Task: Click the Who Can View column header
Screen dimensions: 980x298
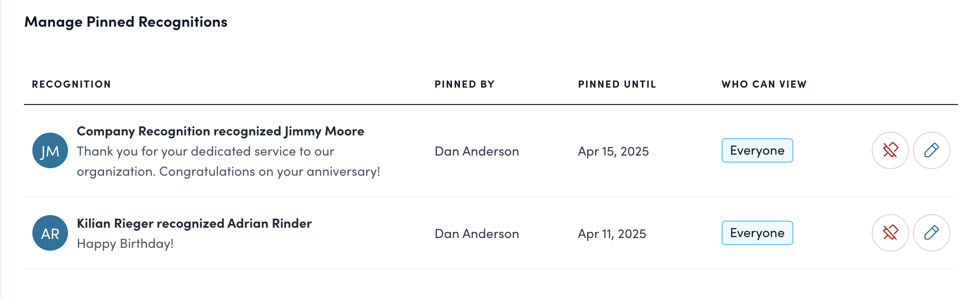Action: tap(764, 84)
